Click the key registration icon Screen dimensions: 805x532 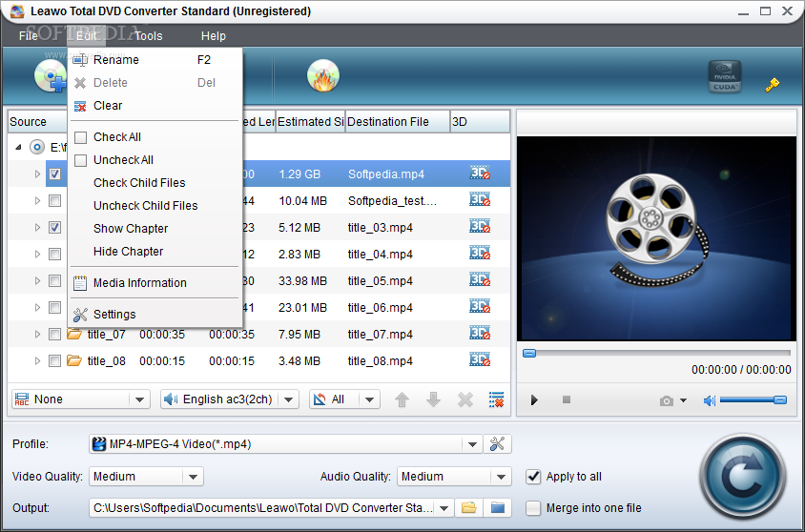pyautogui.click(x=772, y=85)
